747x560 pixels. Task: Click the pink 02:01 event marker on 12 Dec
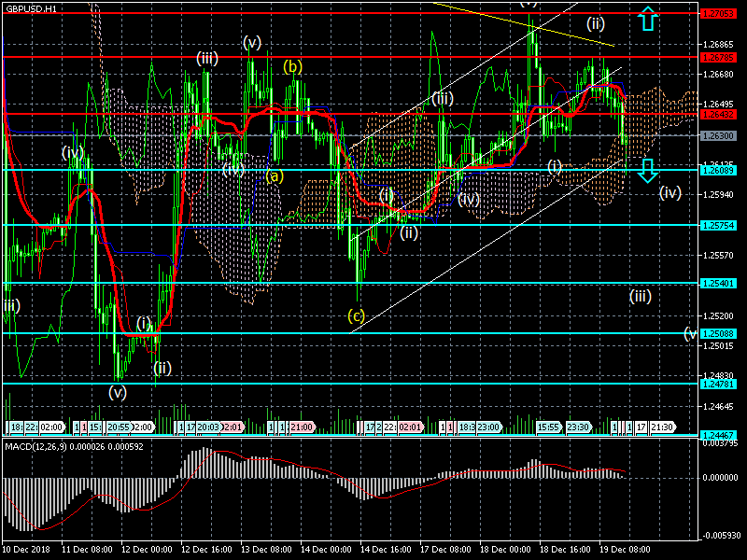(233, 427)
